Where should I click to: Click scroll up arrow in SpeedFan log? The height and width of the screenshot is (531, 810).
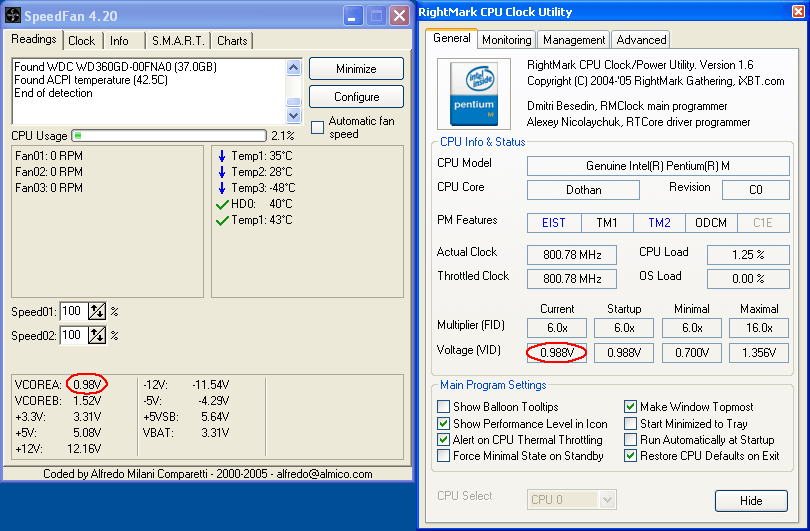click(293, 67)
